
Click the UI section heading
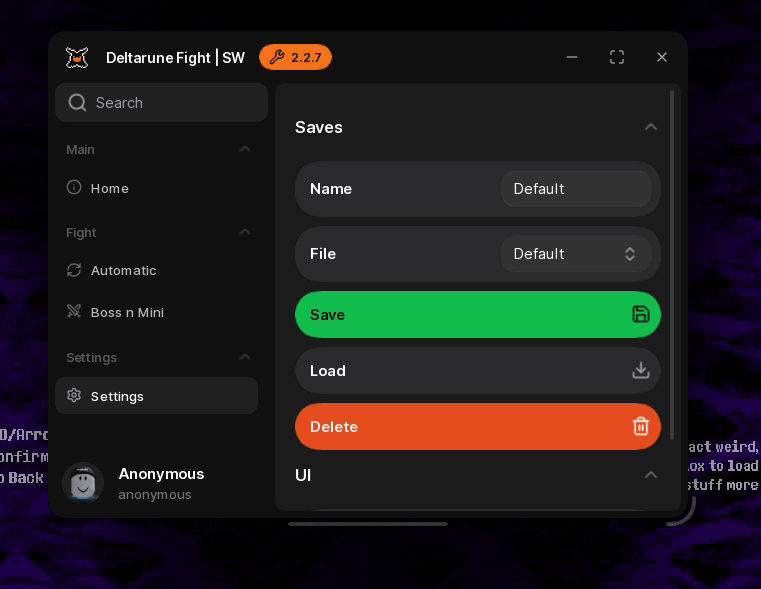(303, 475)
